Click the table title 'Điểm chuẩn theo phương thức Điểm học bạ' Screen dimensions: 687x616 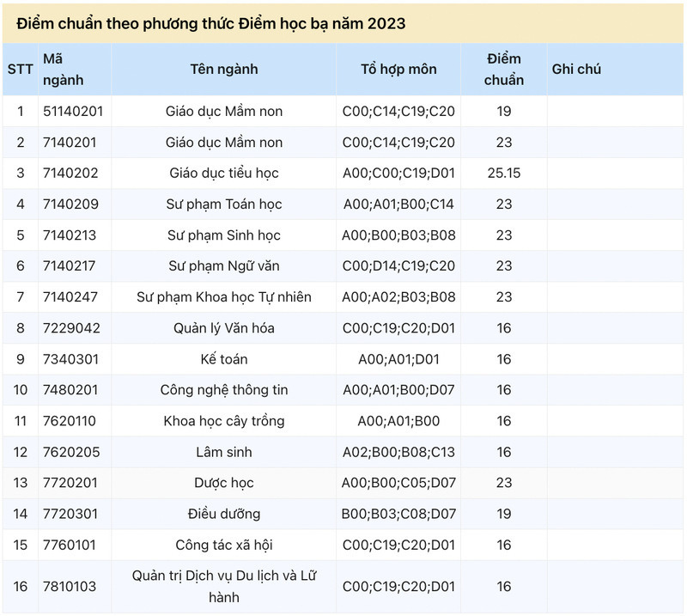(211, 24)
